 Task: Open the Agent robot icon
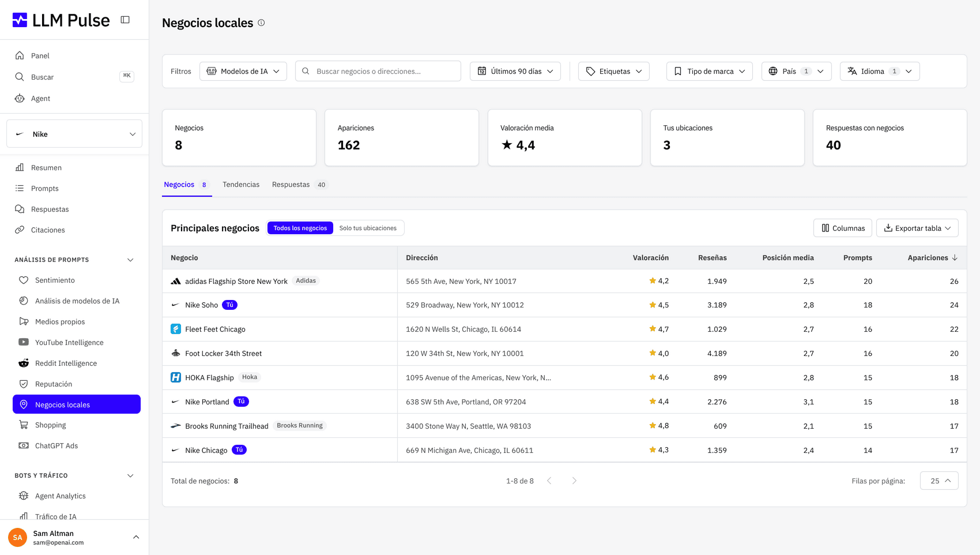[20, 98]
